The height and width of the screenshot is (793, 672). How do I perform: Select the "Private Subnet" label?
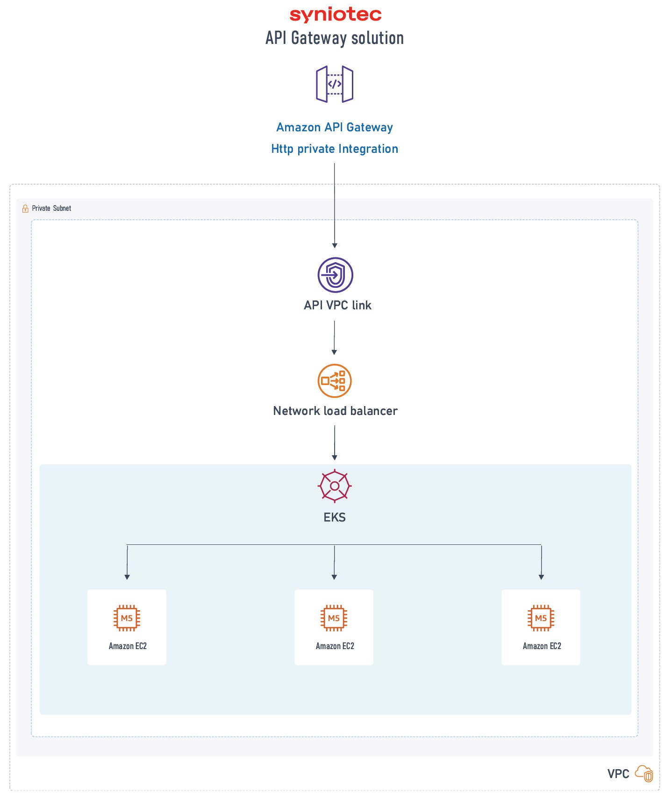[x=51, y=208]
